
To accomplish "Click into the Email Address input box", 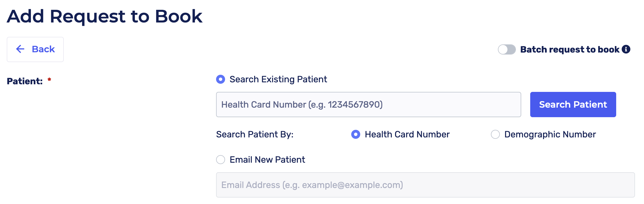I will click(425, 185).
